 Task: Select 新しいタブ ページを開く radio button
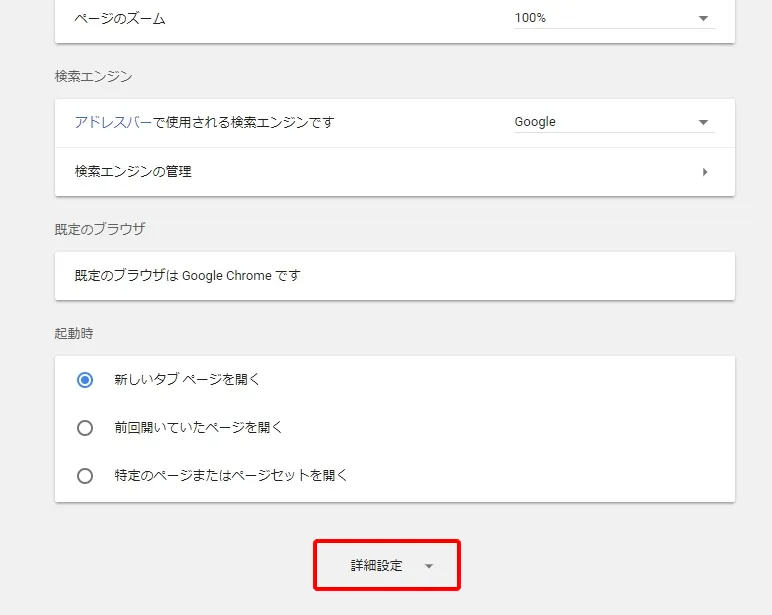tap(85, 380)
